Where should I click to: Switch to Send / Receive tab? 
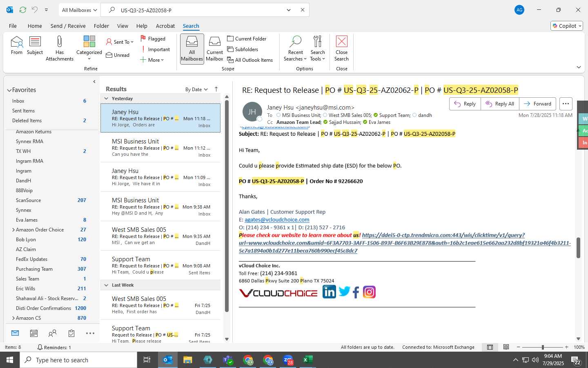(68, 26)
